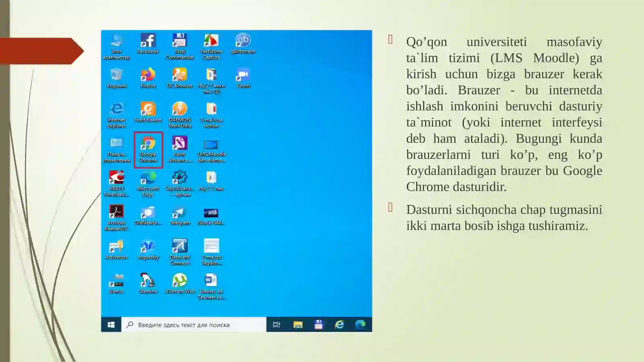Select the '3-mavzu Taqdim' file

tap(211, 252)
